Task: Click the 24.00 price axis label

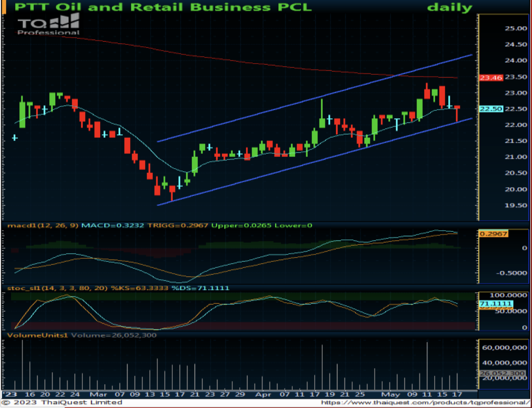Action: tap(516, 60)
